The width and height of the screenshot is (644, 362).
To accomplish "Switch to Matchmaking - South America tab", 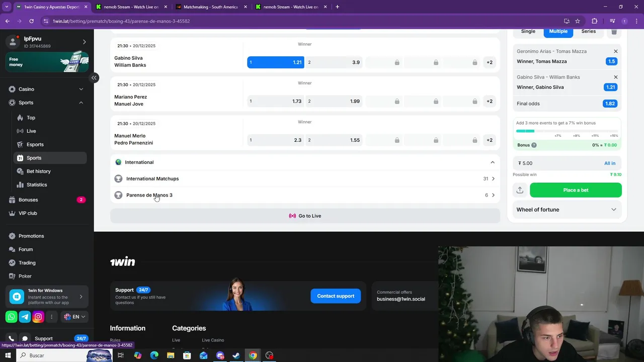I will [210, 7].
